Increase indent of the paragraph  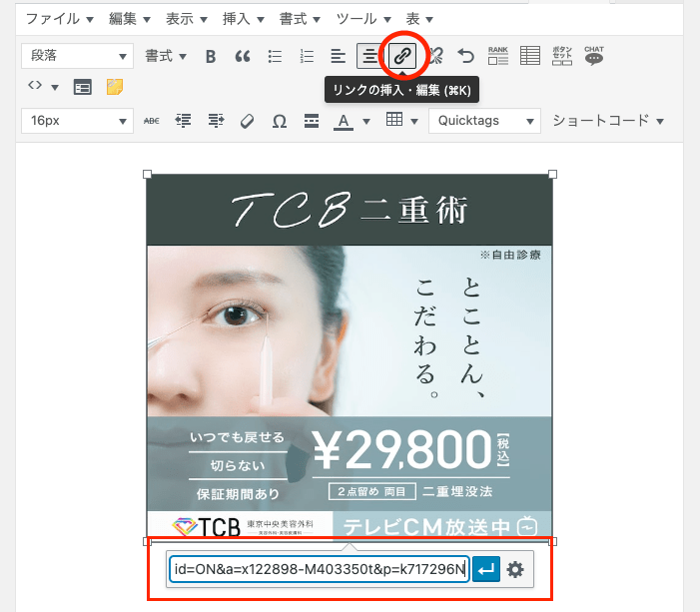tap(216, 121)
